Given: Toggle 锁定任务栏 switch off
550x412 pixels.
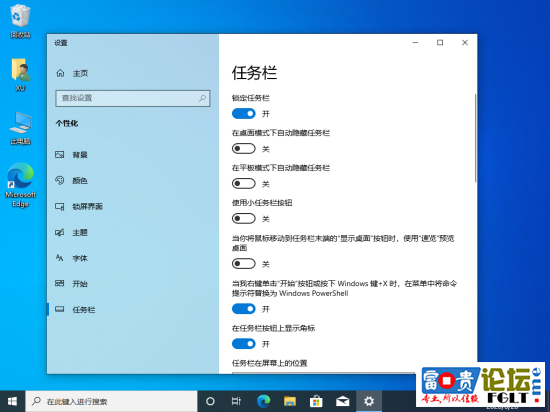Looking at the screenshot, I should [x=244, y=114].
